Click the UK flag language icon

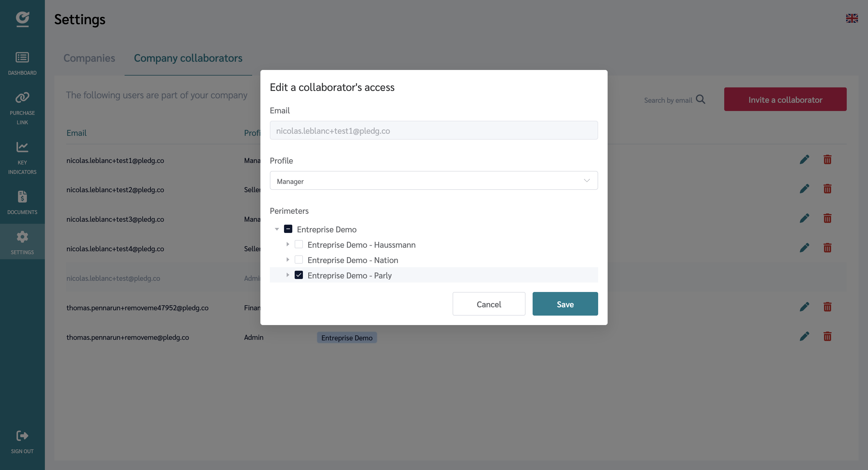(x=851, y=18)
